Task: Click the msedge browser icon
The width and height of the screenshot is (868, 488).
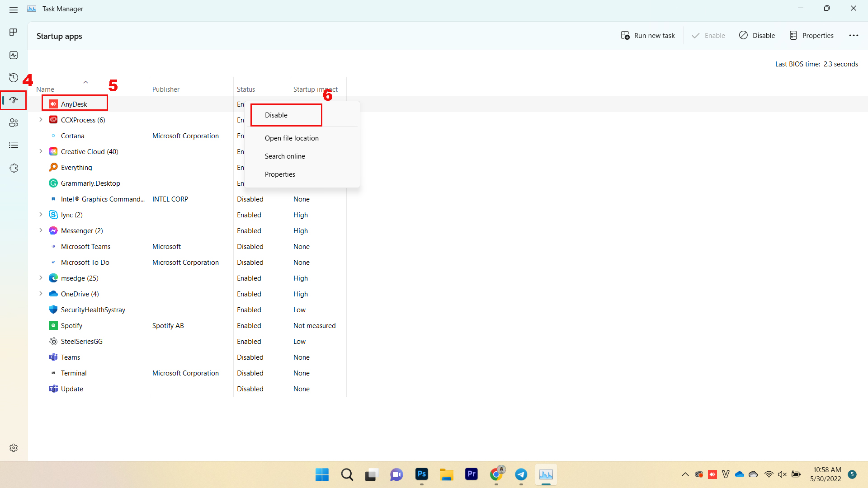Action: point(53,278)
